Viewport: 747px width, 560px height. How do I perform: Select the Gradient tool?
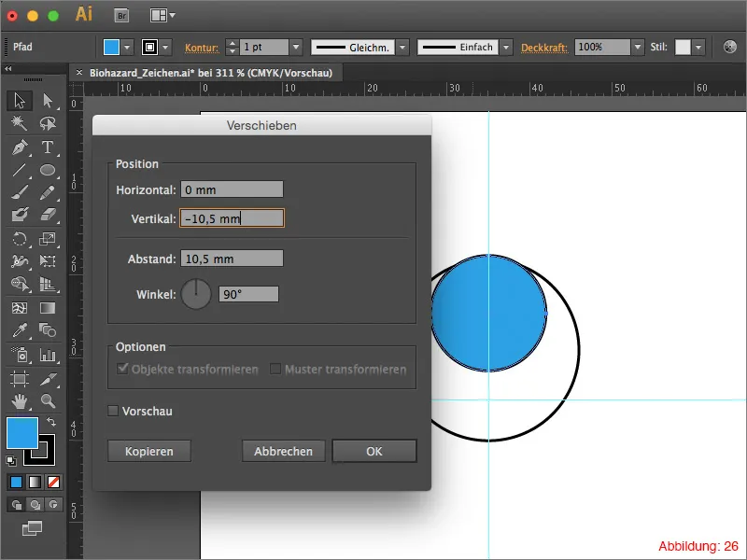[x=48, y=308]
